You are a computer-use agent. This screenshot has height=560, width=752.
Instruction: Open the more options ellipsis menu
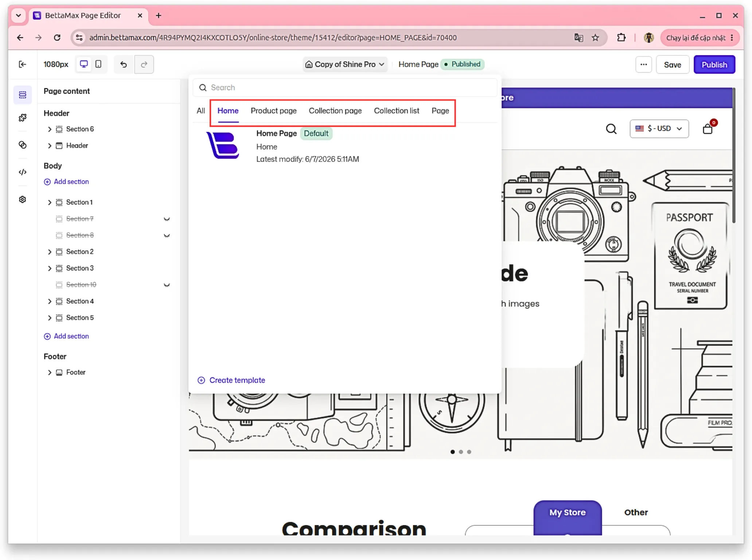643,65
